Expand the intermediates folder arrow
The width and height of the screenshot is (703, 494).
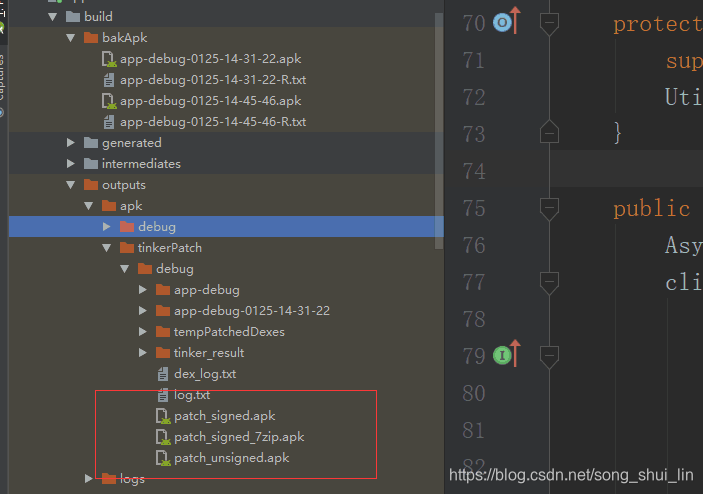pos(70,164)
